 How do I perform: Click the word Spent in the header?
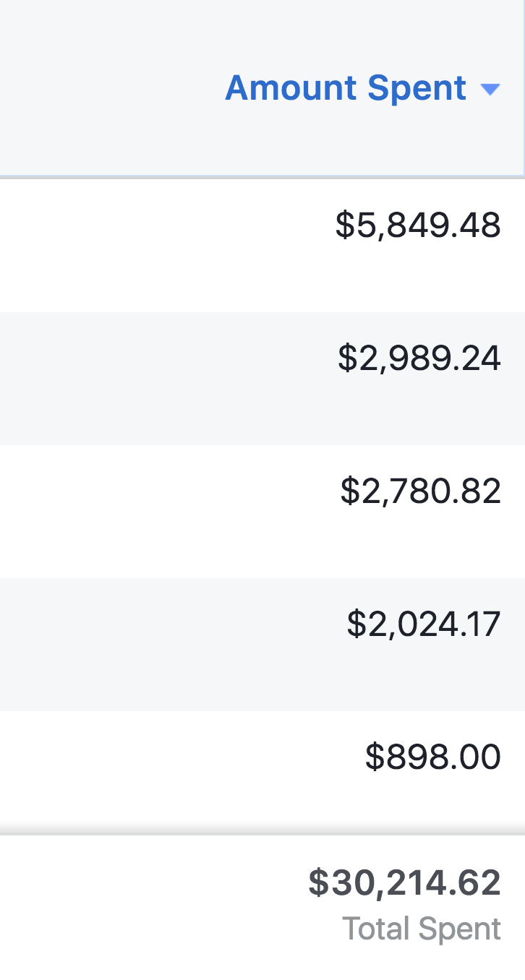(x=417, y=88)
